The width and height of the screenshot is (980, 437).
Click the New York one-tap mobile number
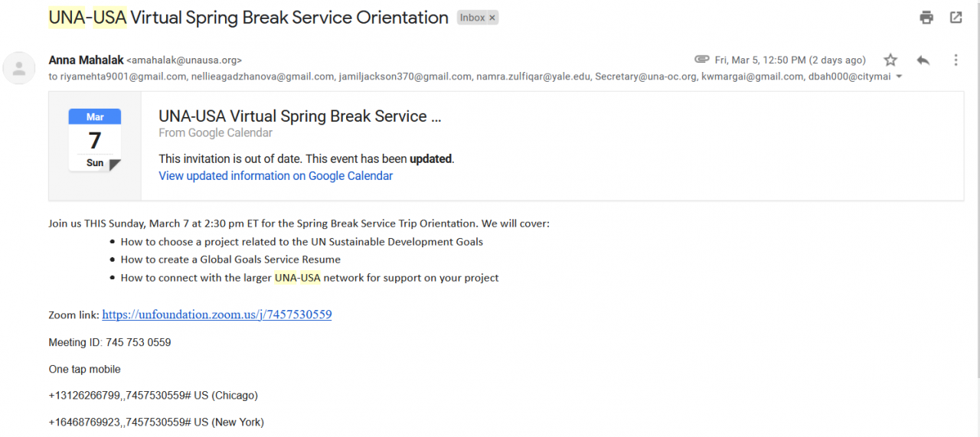[156, 422]
